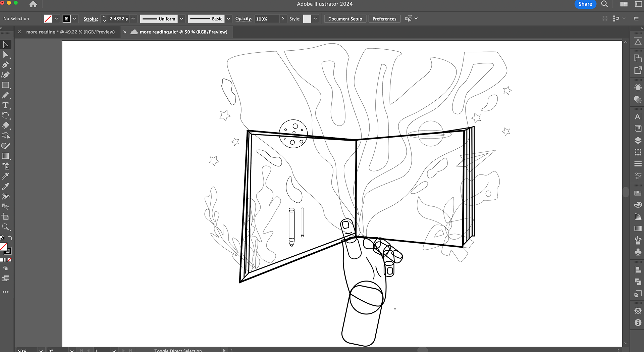Click the graphic Style swatch
This screenshot has height=352, width=644.
[307, 19]
